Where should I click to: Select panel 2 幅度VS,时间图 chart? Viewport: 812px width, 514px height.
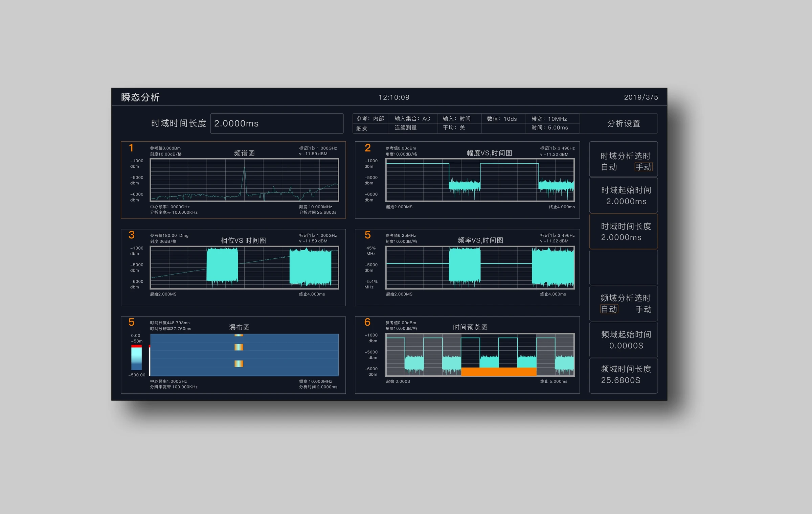point(467,180)
